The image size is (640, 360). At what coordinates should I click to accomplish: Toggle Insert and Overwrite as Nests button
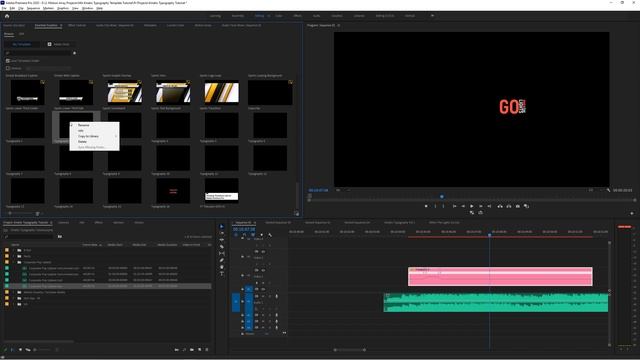tap(236, 235)
